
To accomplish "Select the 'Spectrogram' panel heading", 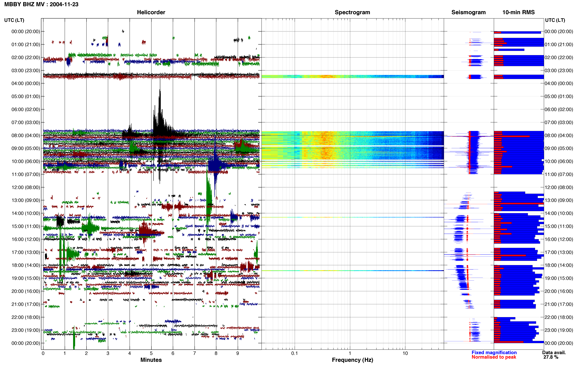I will [x=352, y=12].
